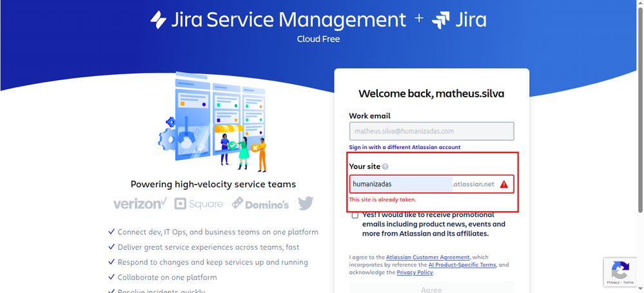644x293 pixels.
Task: Click the Twitter bird logo
Action: click(x=306, y=204)
